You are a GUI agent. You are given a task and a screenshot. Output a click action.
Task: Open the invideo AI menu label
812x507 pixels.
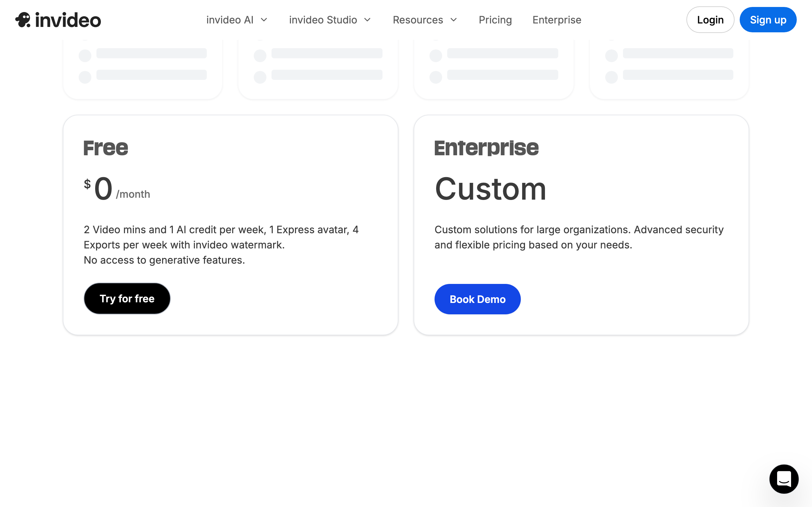230,20
